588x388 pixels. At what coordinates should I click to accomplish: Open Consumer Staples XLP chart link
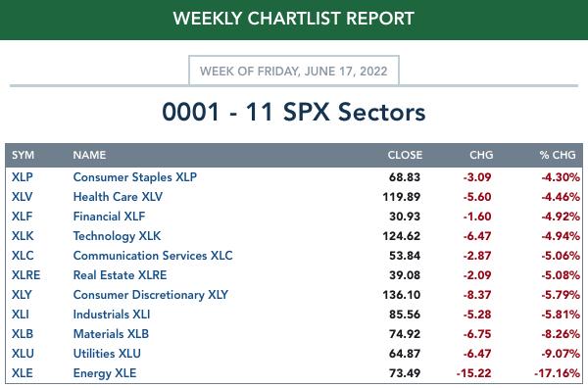(135, 177)
